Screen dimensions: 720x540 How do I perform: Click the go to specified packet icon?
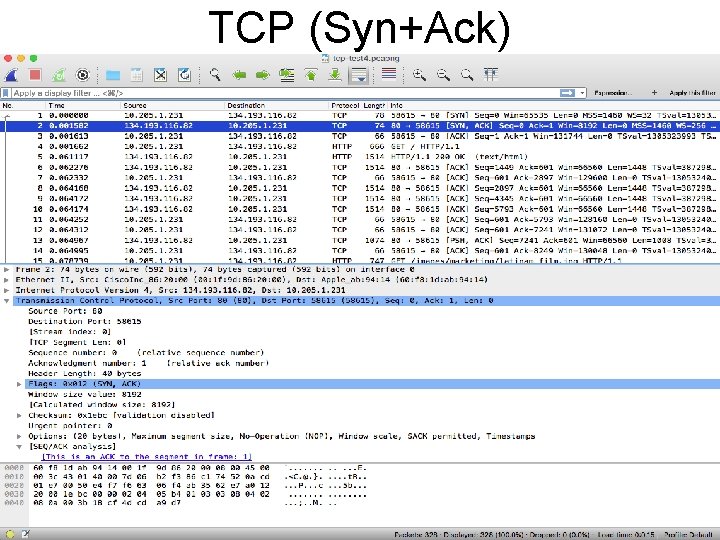287,75
